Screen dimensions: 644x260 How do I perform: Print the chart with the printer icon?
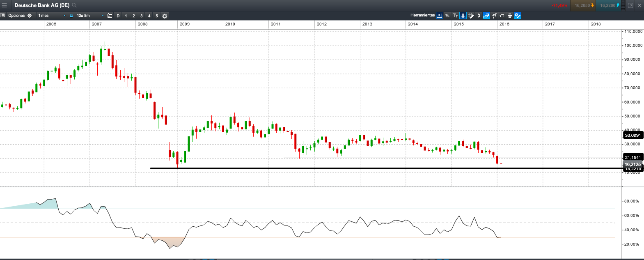coord(510,16)
